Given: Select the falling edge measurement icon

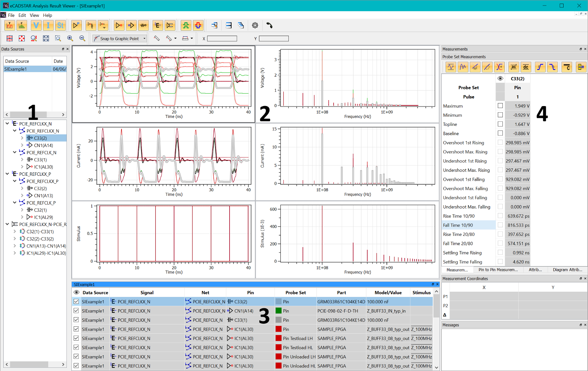Looking at the screenshot, I should pos(553,67).
